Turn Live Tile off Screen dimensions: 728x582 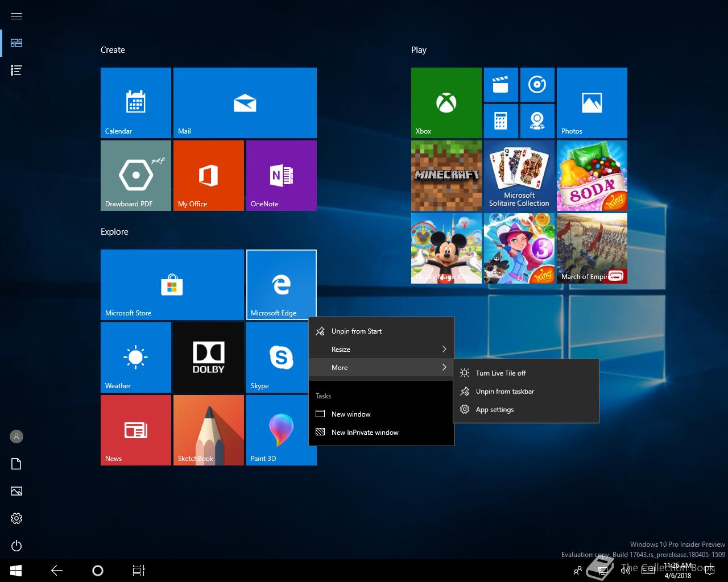pyautogui.click(x=526, y=373)
